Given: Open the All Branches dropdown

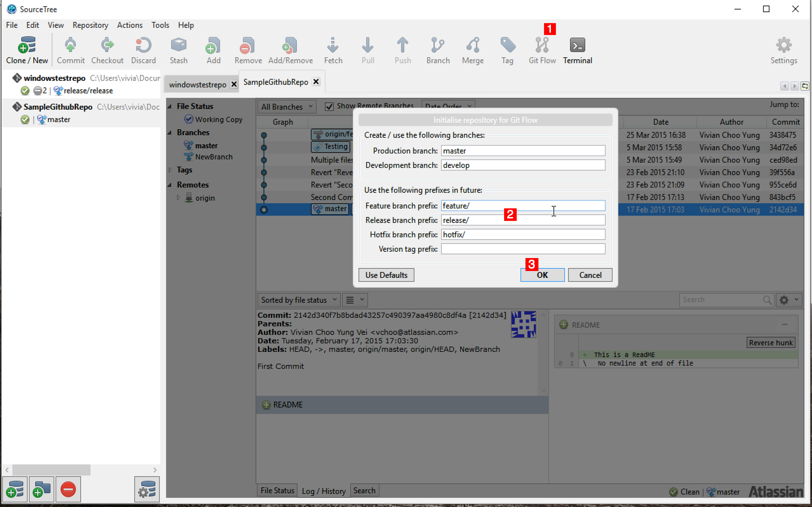Looking at the screenshot, I should [287, 106].
